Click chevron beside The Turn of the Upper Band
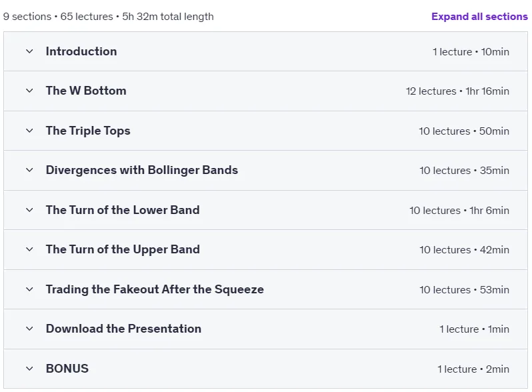Viewport: 532px width, 392px height. (29, 249)
